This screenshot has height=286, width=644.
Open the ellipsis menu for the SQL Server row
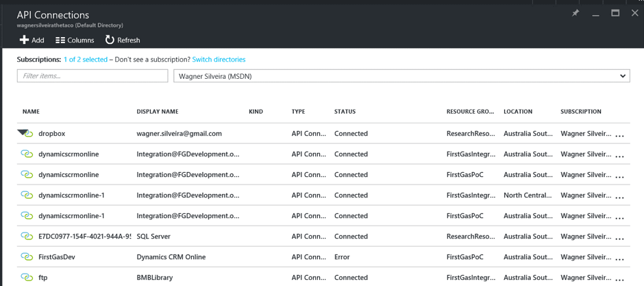click(x=620, y=239)
